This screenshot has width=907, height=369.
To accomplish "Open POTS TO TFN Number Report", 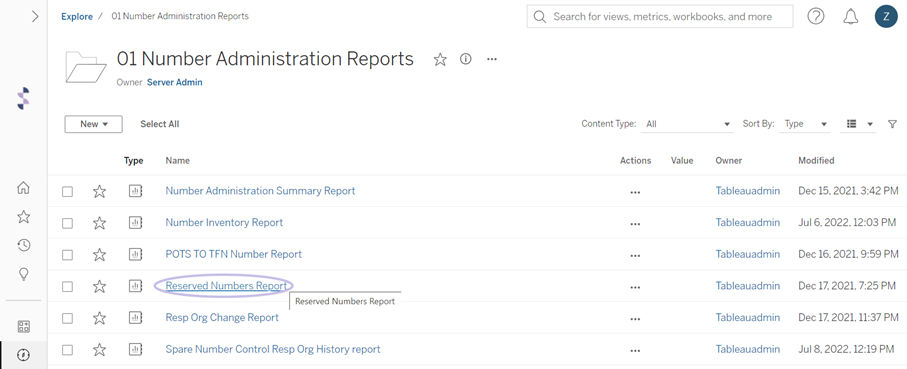I will 234,254.
